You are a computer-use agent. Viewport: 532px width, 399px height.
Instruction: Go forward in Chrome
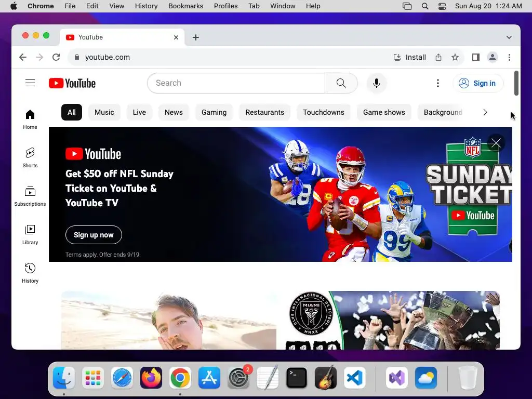tap(39, 57)
